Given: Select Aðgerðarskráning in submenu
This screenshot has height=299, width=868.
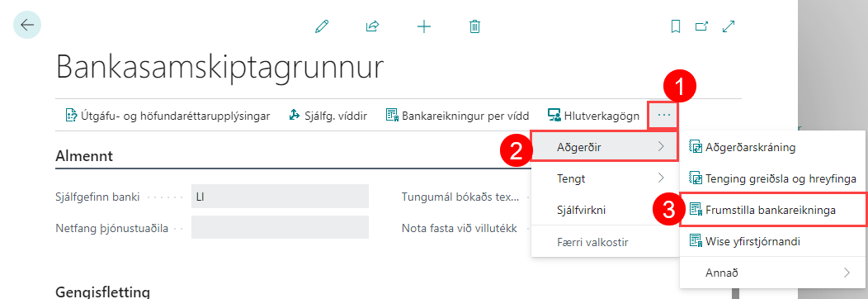Looking at the screenshot, I should coord(772,147).
